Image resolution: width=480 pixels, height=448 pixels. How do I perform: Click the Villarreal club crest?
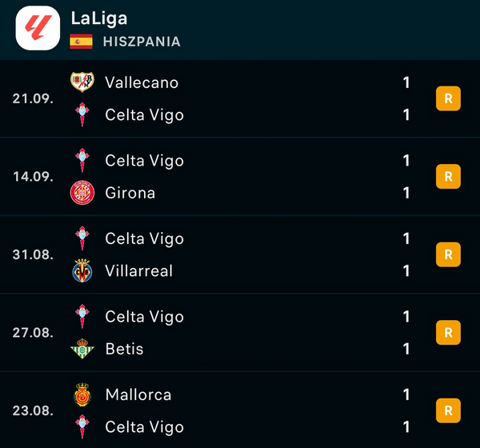[x=82, y=270]
